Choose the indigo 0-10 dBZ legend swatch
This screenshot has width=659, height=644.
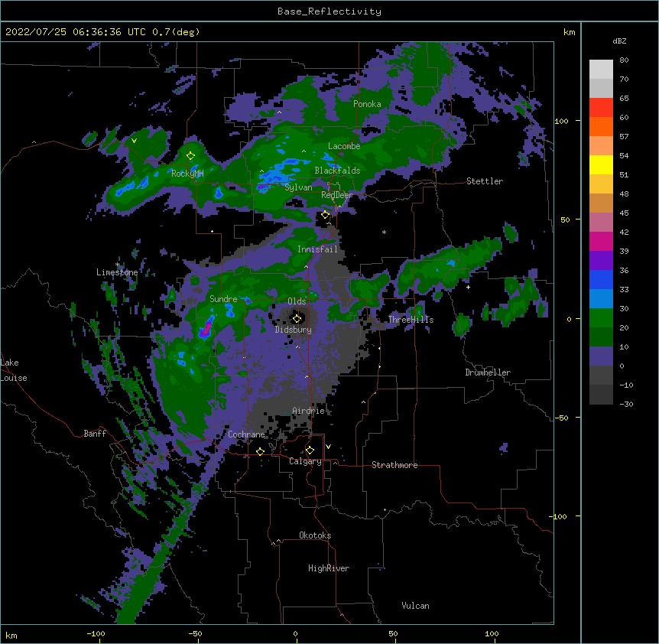tap(601, 356)
